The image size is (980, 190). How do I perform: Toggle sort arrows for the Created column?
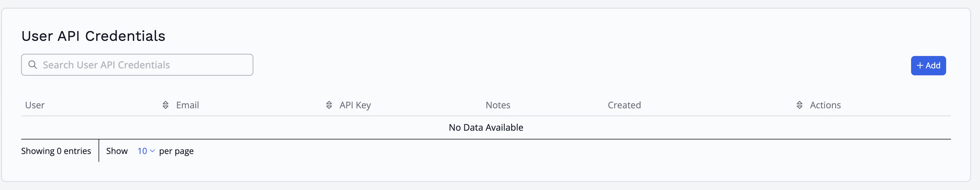tap(799, 105)
